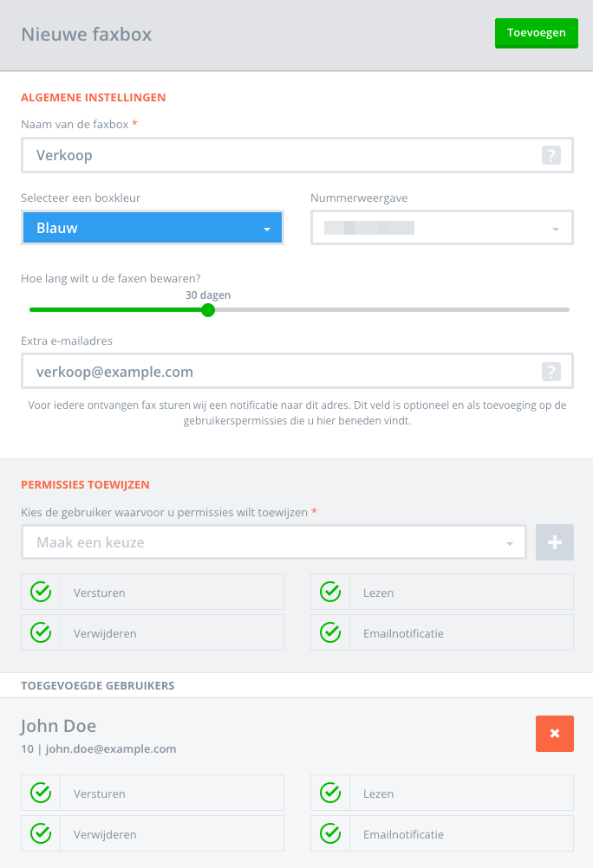Toggle Emailnotificatie permission under Permissies toewijzen
The width and height of the screenshot is (593, 868).
(330, 633)
